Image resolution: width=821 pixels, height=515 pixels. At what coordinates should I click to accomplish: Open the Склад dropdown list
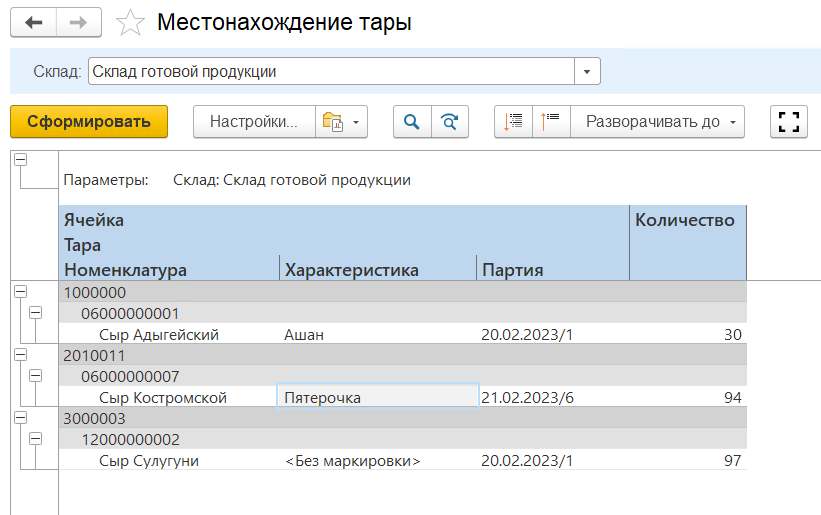click(x=587, y=72)
